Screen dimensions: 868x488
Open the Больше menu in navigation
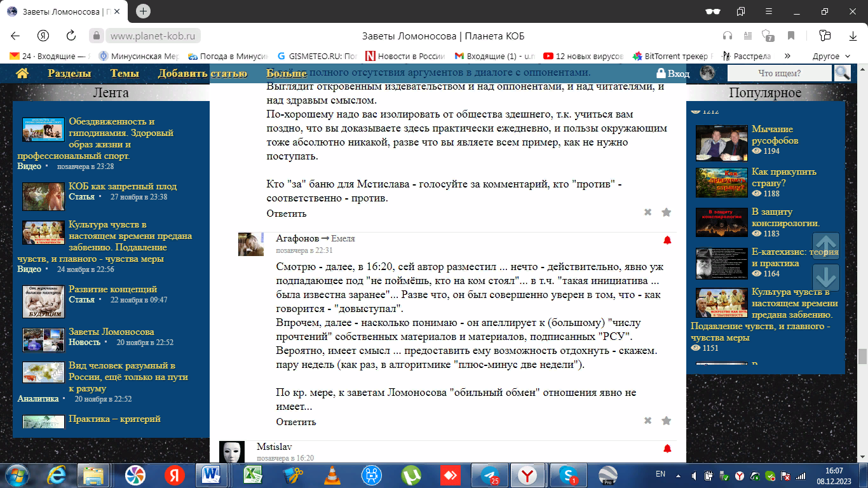[287, 74]
